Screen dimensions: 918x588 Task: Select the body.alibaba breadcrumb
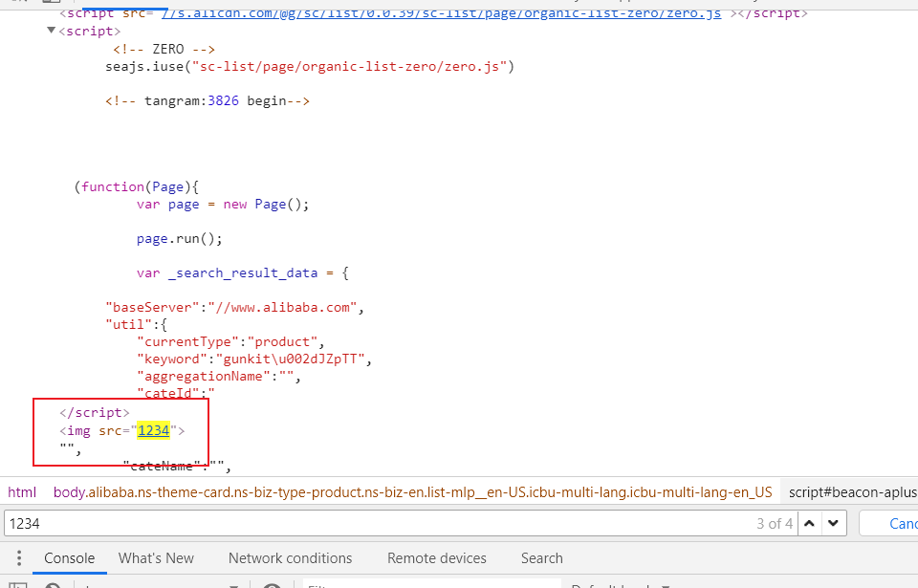(413, 492)
